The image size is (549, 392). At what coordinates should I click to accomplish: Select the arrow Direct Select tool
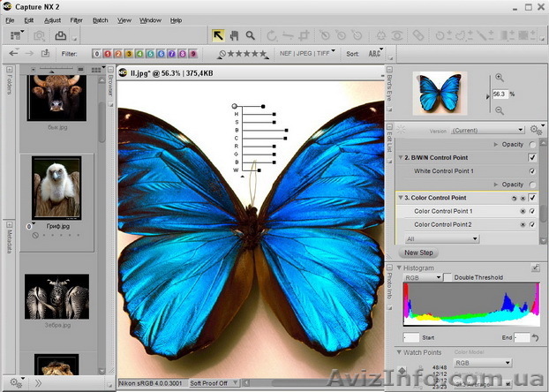click(217, 35)
